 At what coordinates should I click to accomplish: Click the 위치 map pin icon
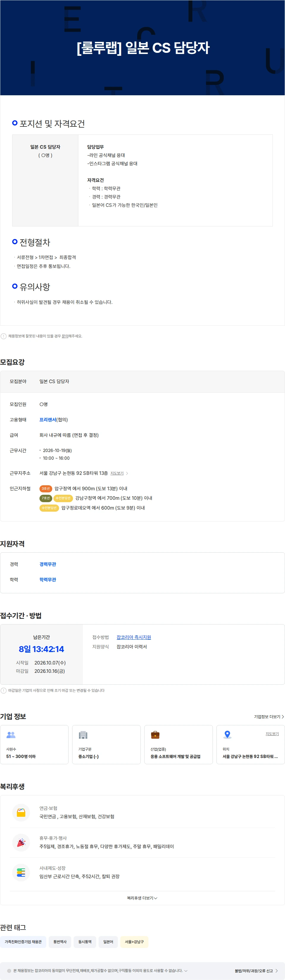click(227, 735)
